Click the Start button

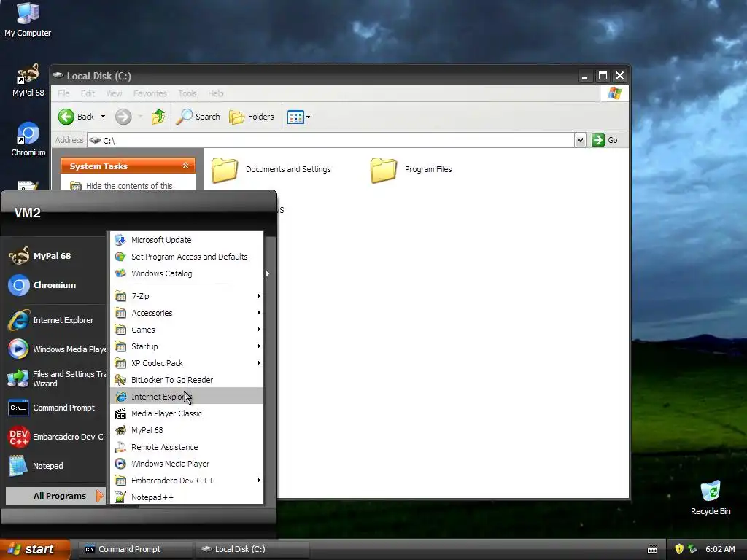34,549
